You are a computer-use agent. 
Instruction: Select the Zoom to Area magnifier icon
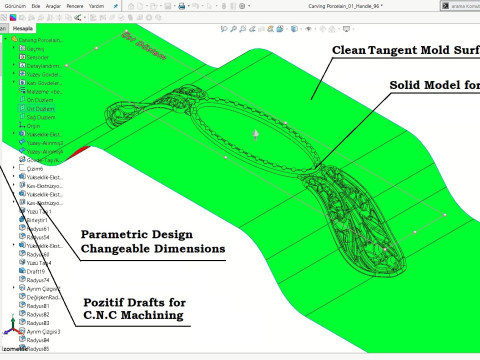pyautogui.click(x=233, y=29)
